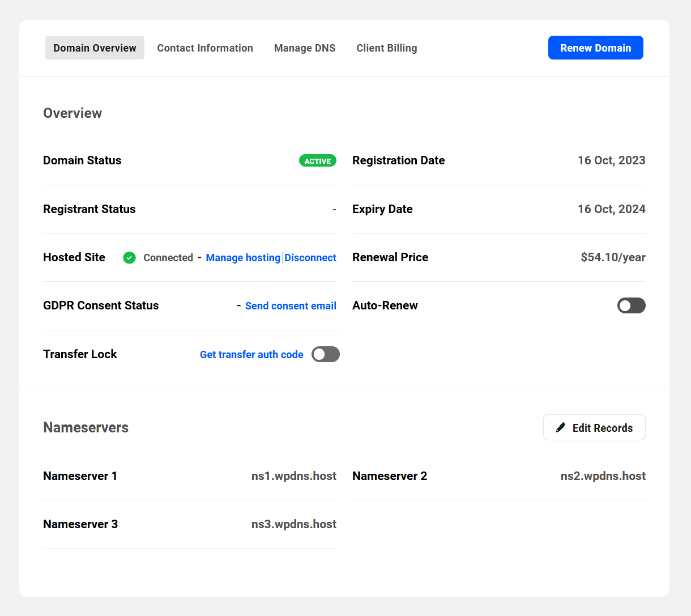The image size is (691, 616).
Task: Click the $54.10/year renewal price
Action: pos(613,257)
